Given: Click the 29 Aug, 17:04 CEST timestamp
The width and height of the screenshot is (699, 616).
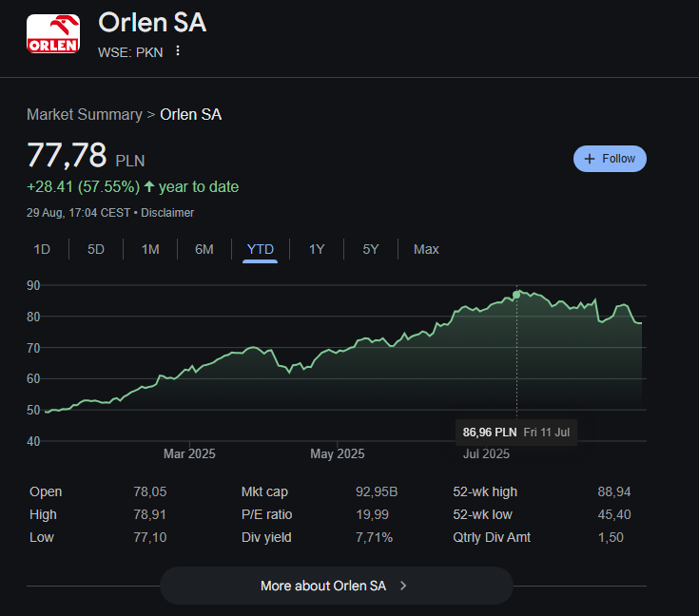Looking at the screenshot, I should (78, 213).
